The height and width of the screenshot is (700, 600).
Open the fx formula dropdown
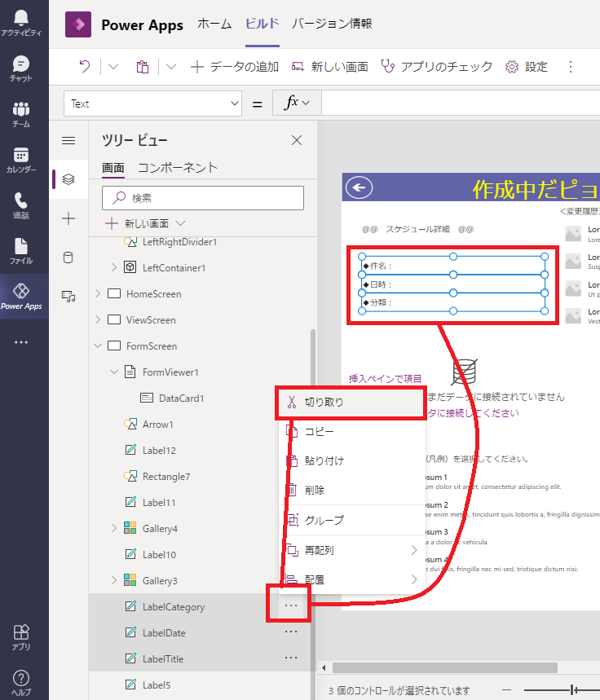297,103
